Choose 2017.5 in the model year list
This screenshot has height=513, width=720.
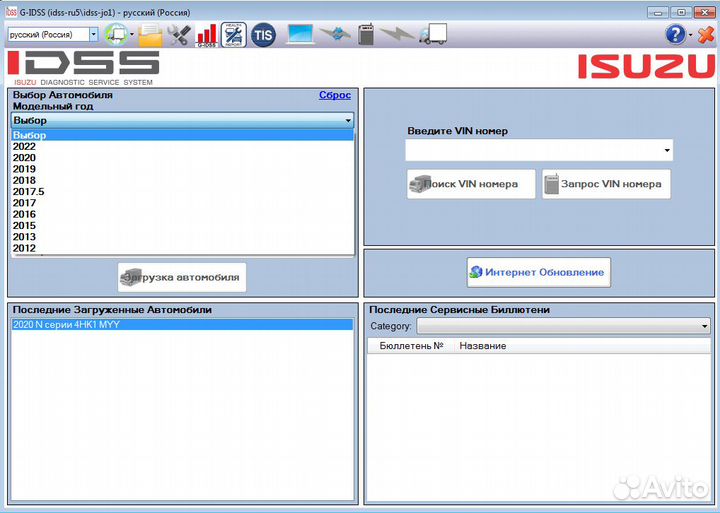pyautogui.click(x=28, y=192)
